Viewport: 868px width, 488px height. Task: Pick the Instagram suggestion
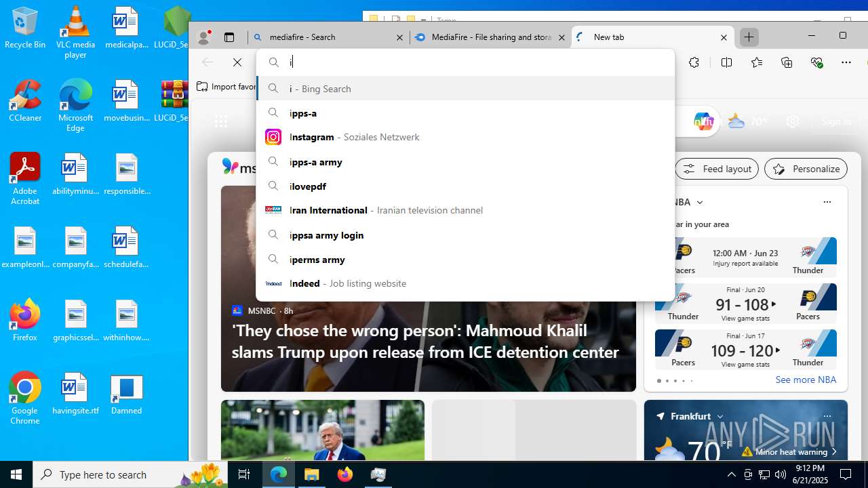465,137
